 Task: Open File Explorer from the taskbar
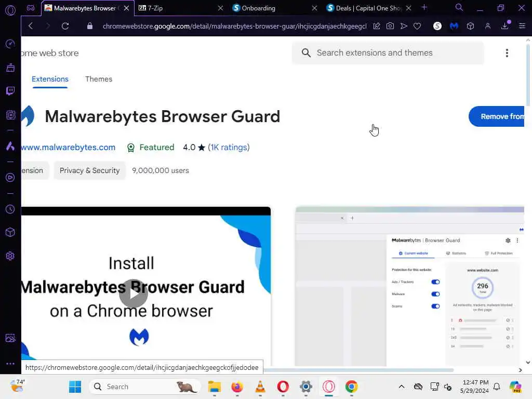coord(215,387)
